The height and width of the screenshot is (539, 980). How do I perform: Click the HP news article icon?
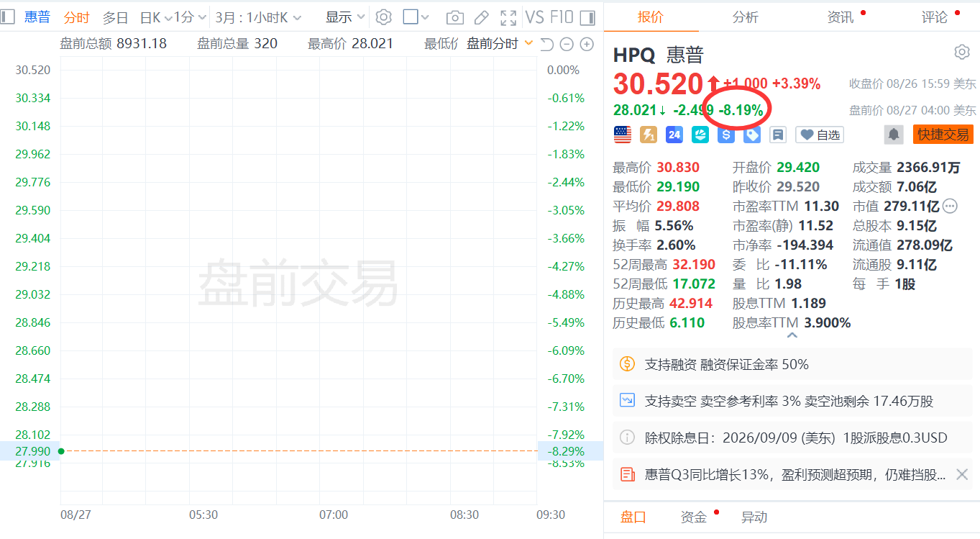pyautogui.click(x=627, y=474)
